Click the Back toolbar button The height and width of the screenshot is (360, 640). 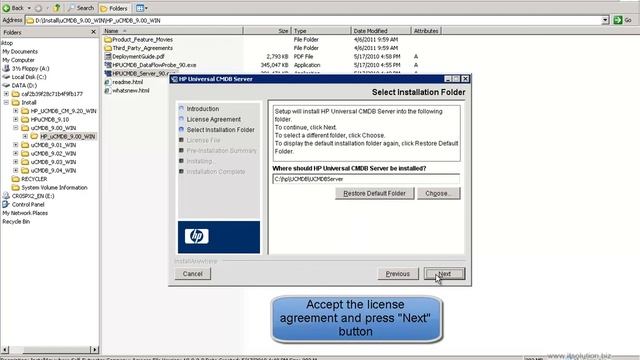(13, 8)
